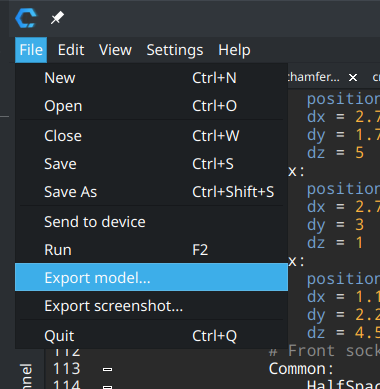Select Send to device
380x389 pixels.
pyautogui.click(x=151, y=222)
